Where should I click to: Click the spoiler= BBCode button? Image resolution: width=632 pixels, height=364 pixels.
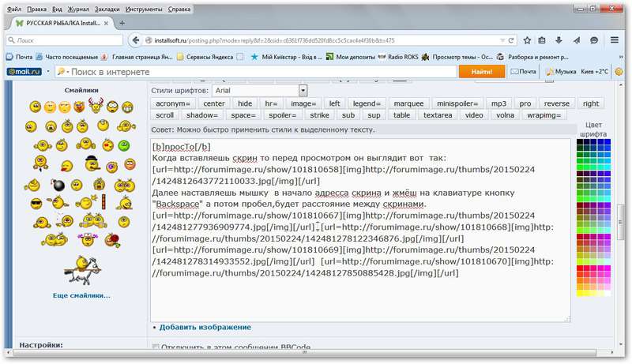(x=283, y=115)
